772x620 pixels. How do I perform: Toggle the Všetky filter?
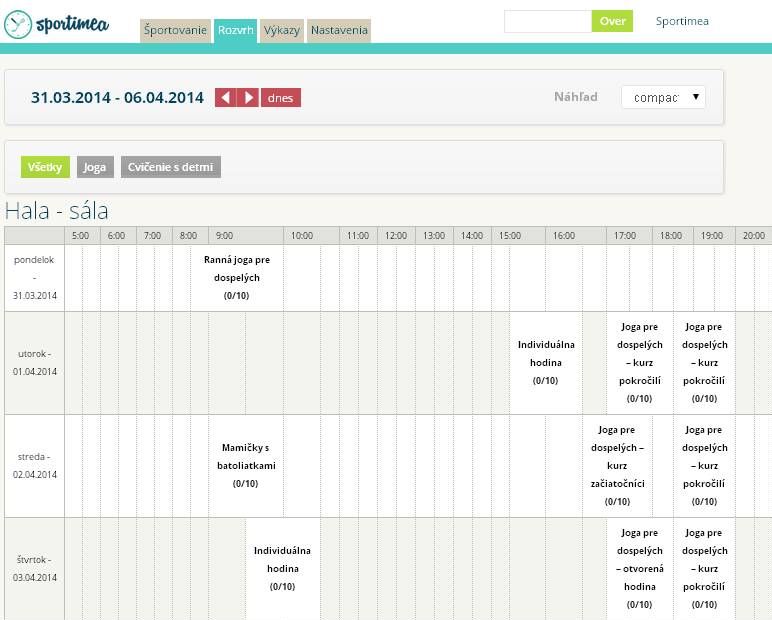[45, 167]
